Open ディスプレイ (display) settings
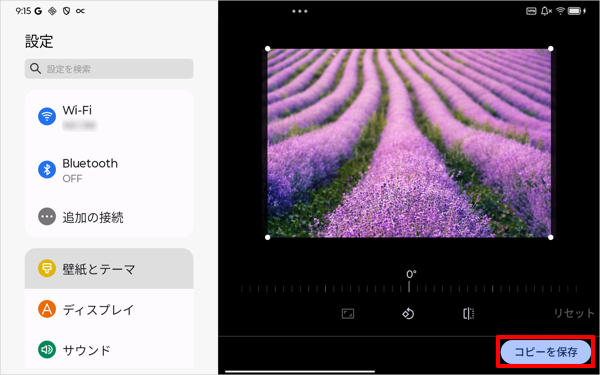 (x=109, y=309)
